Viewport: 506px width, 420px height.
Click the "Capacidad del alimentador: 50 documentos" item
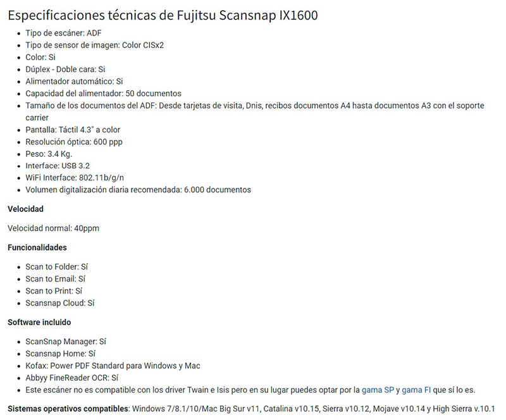point(103,93)
